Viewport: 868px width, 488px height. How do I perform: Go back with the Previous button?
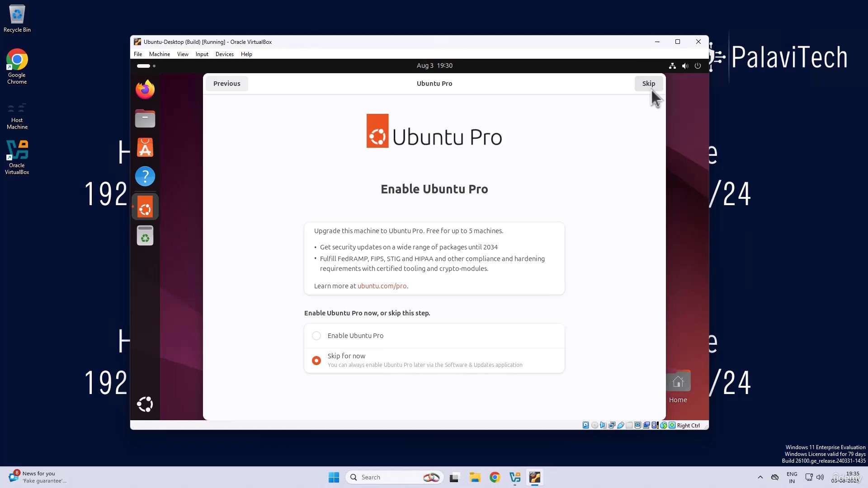coord(227,84)
